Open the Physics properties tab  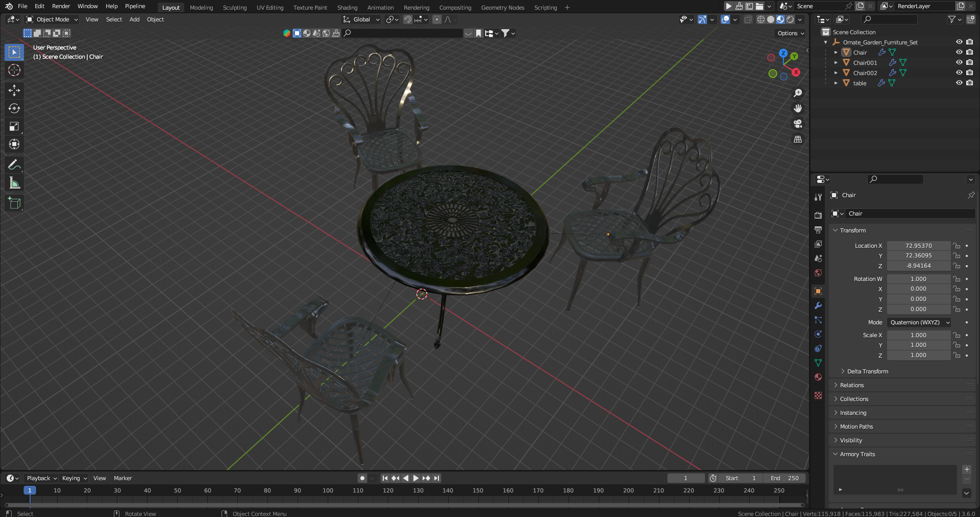coord(818,334)
